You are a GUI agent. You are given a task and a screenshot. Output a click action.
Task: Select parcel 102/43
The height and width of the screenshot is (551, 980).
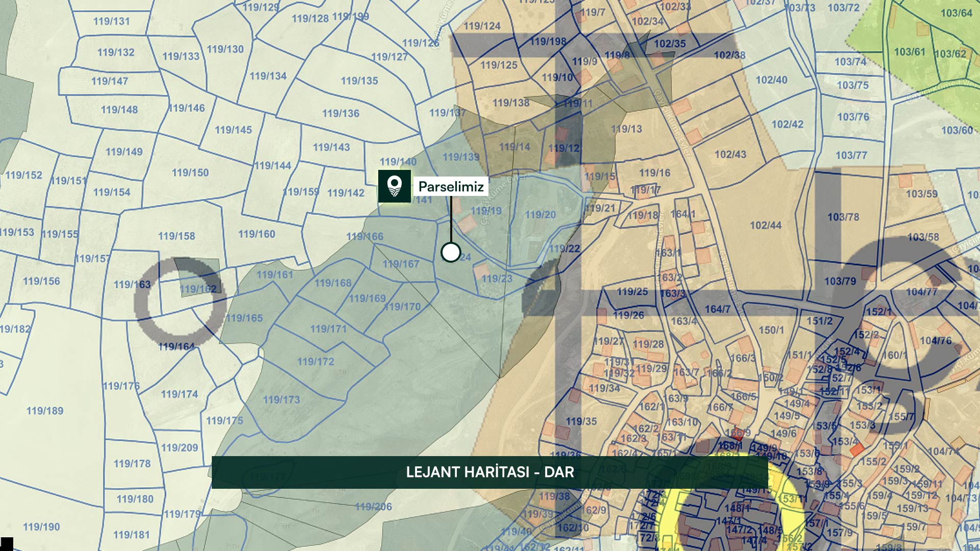pos(730,154)
